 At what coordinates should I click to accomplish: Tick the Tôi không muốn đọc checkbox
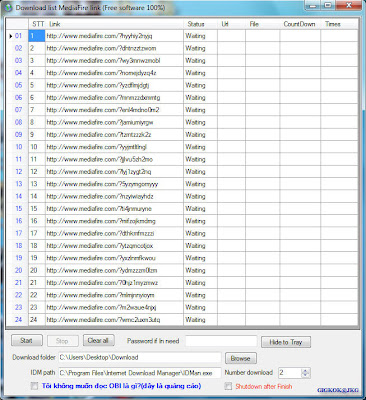click(x=34, y=386)
